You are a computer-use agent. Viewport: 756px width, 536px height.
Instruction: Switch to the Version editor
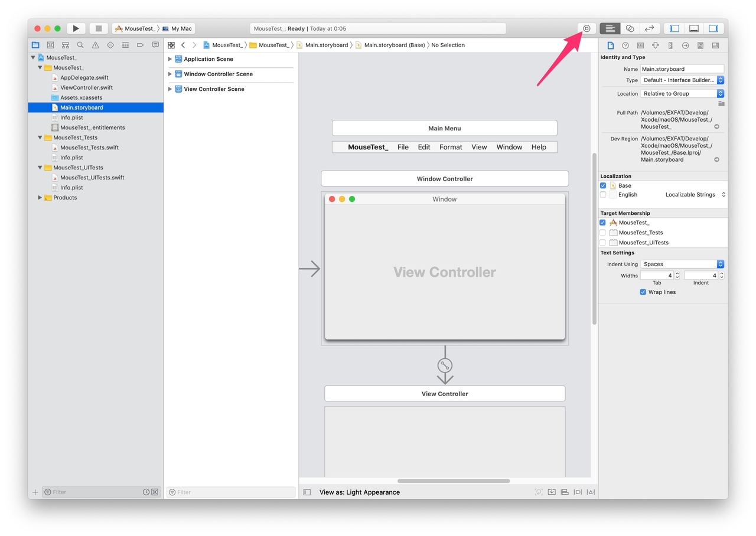pos(649,28)
